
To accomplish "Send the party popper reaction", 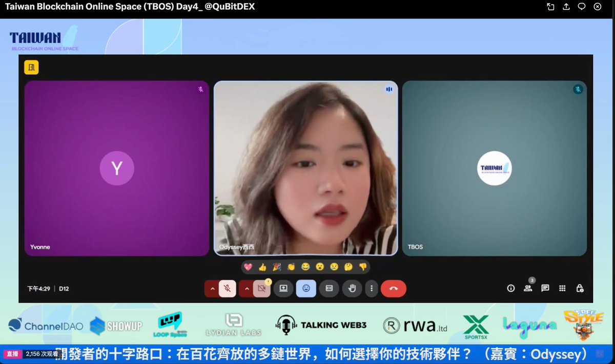I will coord(277,267).
